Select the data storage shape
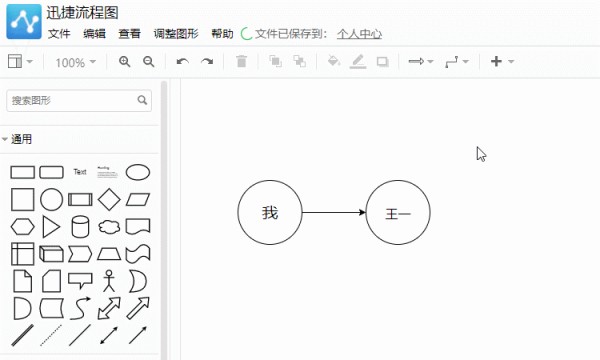The height and width of the screenshot is (360, 600). (x=52, y=308)
